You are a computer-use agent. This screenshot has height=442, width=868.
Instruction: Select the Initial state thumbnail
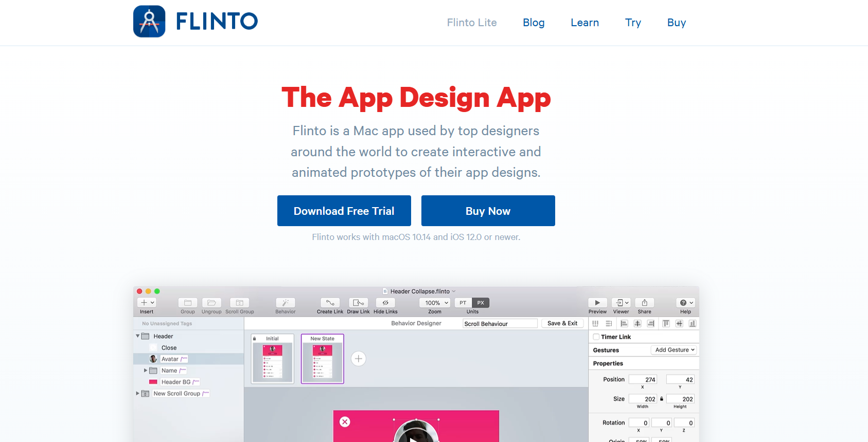pyautogui.click(x=273, y=359)
